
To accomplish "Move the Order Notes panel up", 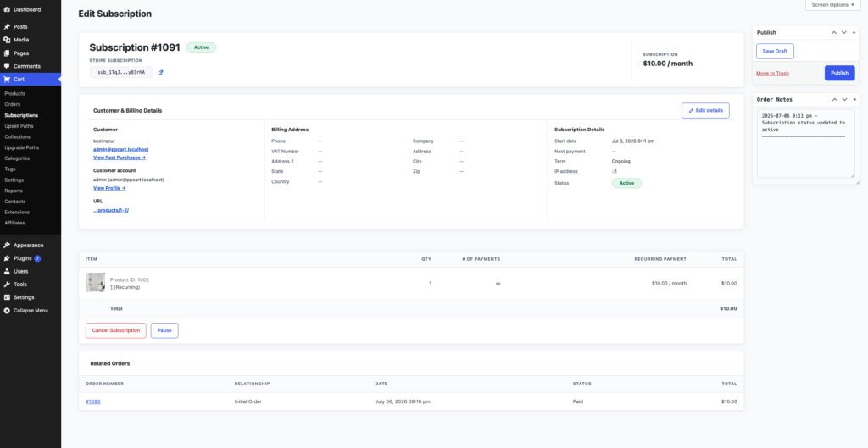I will point(834,100).
